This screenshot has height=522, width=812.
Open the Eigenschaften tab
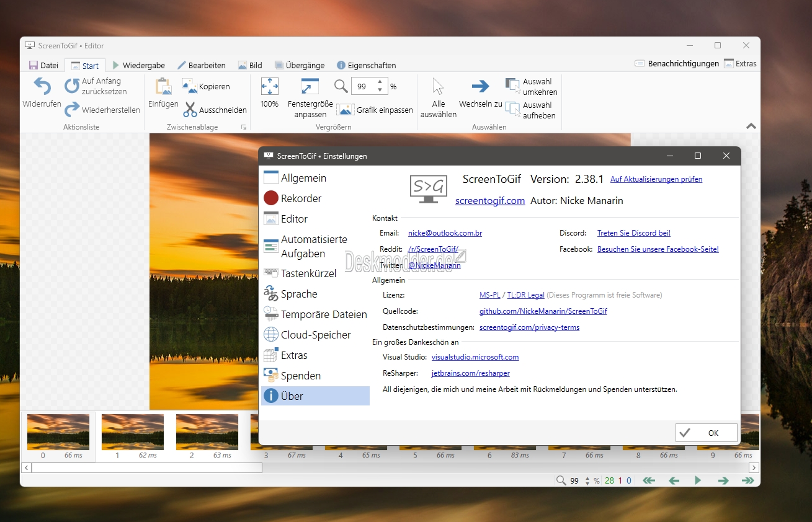(366, 65)
